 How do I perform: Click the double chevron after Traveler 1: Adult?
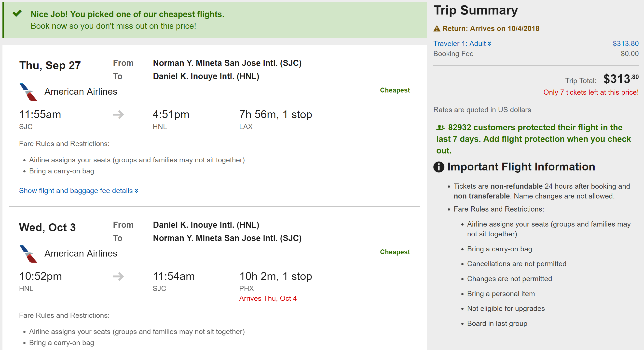click(x=489, y=44)
